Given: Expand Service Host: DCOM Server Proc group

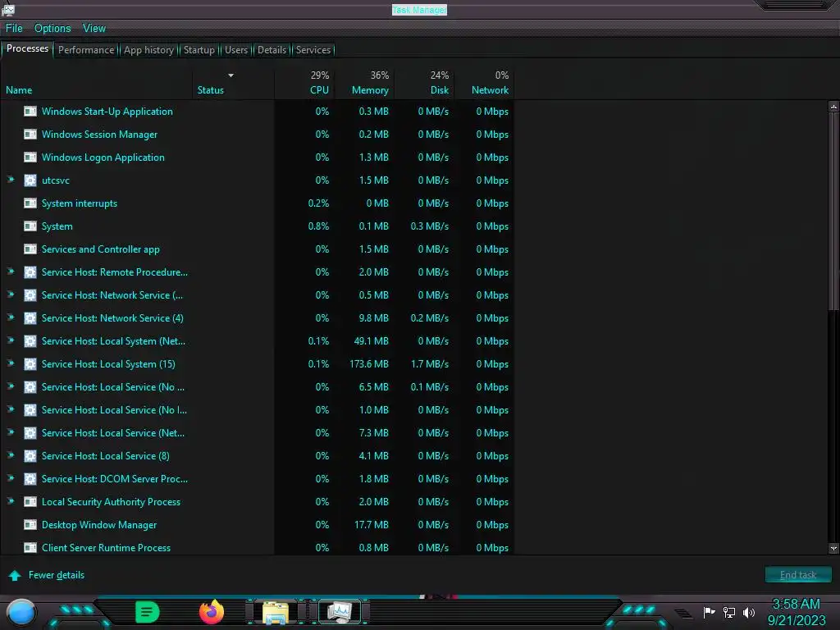Looking at the screenshot, I should pyautogui.click(x=10, y=478).
